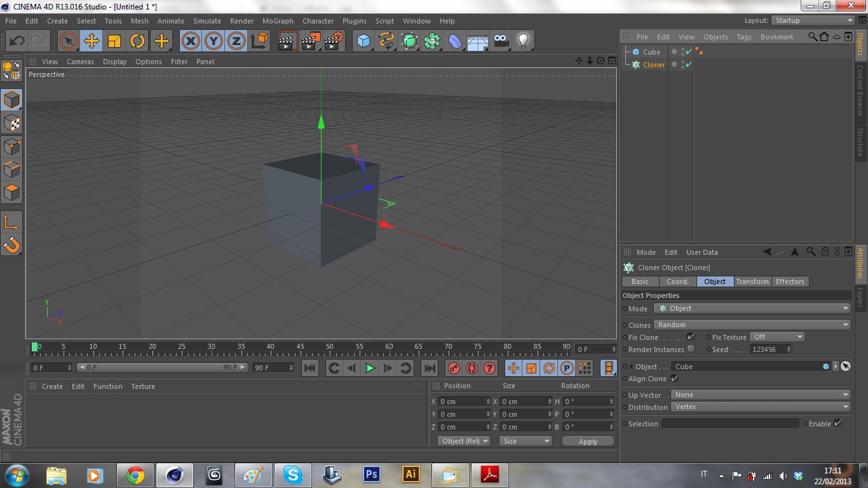The width and height of the screenshot is (868, 488).
Task: Toggle the Fix Clone checkbox
Action: [691, 337]
